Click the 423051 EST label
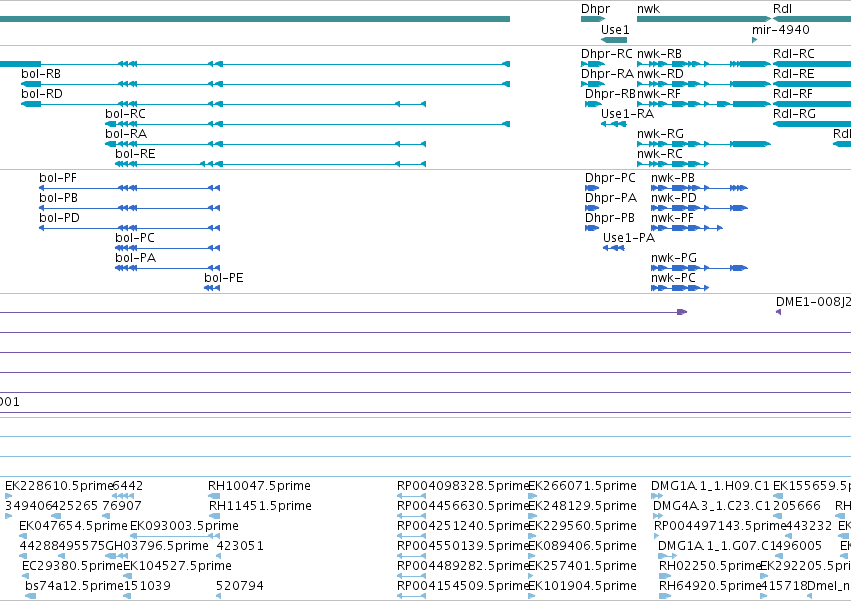The height and width of the screenshot is (601, 851). pyautogui.click(x=240, y=546)
